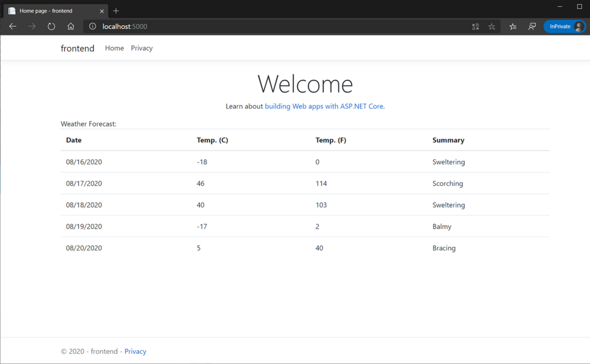Open Privacy in the navigation bar
The width and height of the screenshot is (590, 364).
[x=142, y=48]
